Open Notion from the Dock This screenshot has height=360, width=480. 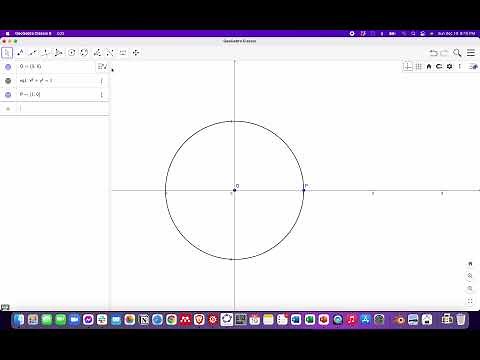144,320
